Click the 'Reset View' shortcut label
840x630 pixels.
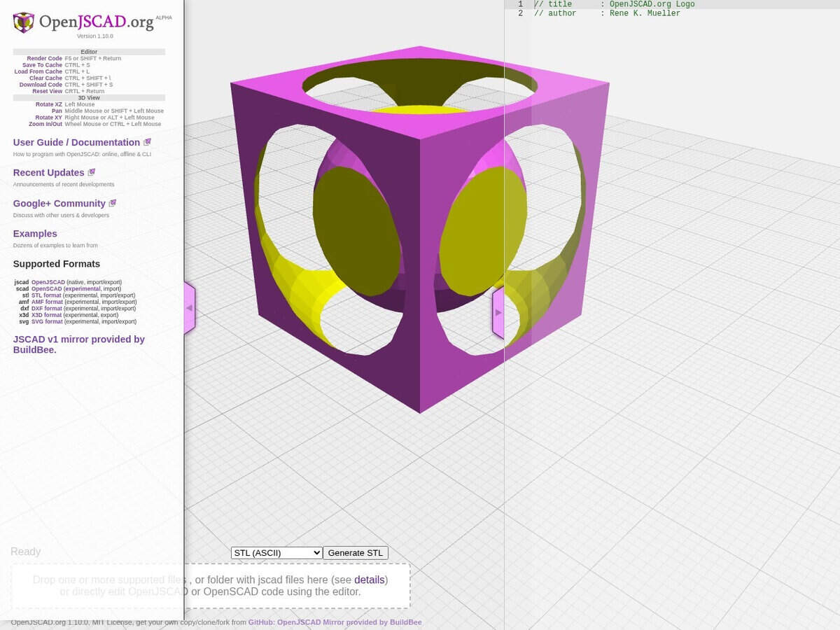(47, 91)
